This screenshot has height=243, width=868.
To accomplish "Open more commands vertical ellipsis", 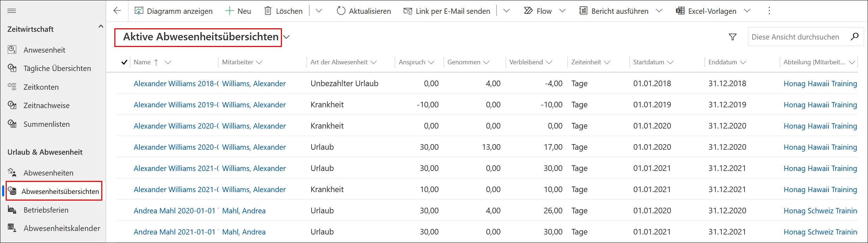I will [769, 11].
